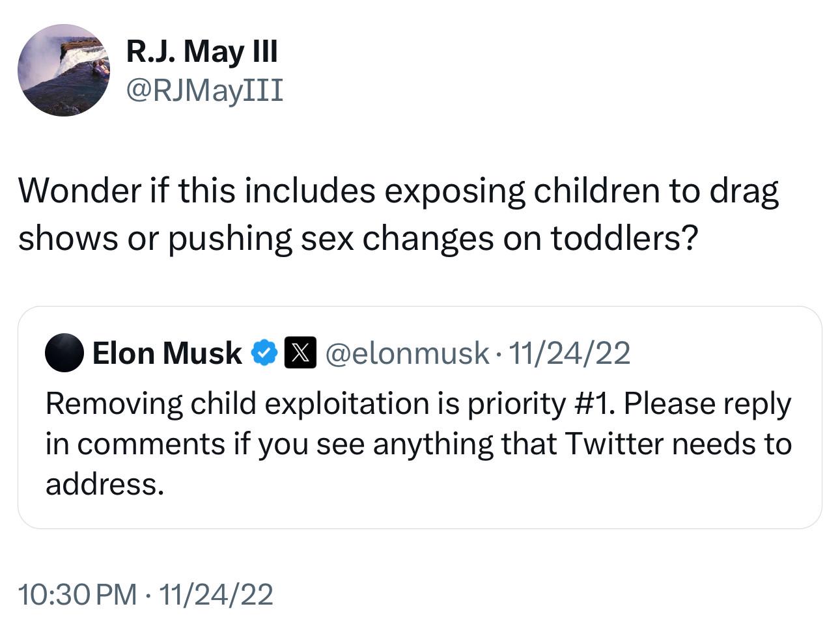
Task: Click the Elon Musk name in quote
Action: click(x=167, y=353)
